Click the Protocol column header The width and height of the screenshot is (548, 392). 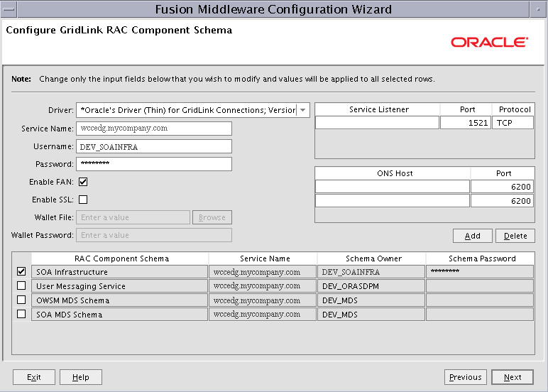(x=513, y=109)
